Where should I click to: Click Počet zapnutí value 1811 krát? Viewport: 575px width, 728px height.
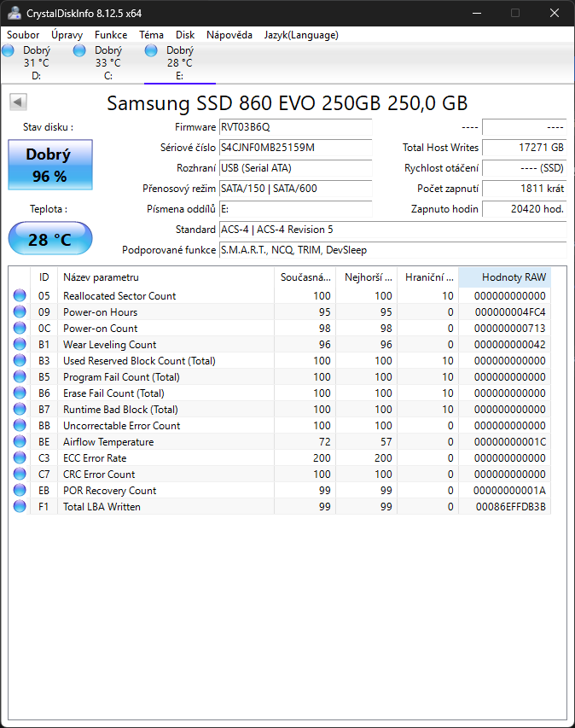pos(525,189)
